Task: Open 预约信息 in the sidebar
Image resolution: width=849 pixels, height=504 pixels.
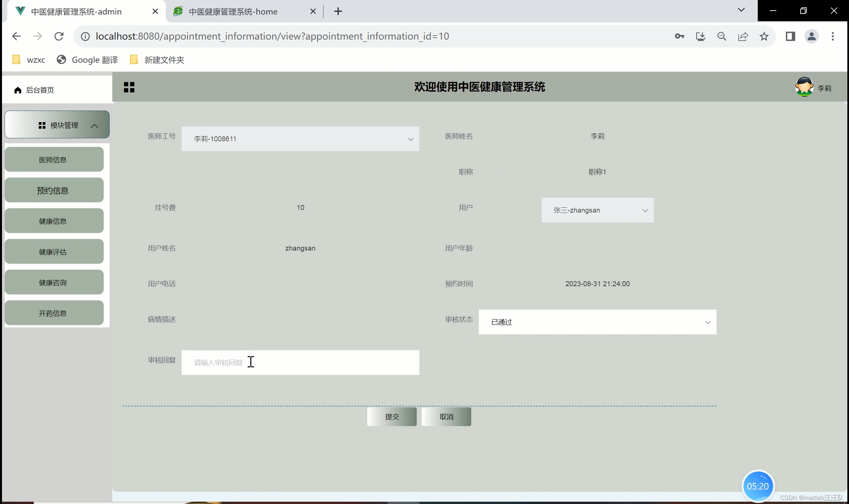Action: pyautogui.click(x=54, y=190)
